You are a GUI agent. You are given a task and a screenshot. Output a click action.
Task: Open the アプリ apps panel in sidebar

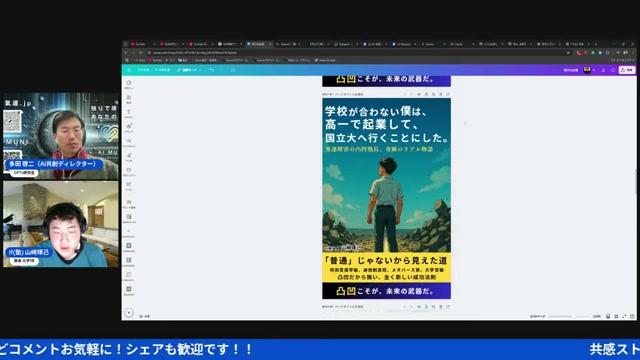point(129,187)
